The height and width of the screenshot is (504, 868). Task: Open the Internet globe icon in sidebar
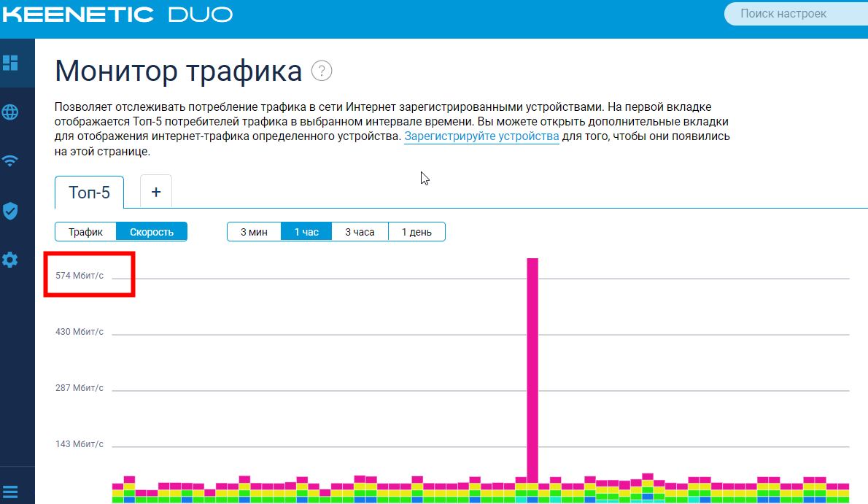(x=10, y=112)
